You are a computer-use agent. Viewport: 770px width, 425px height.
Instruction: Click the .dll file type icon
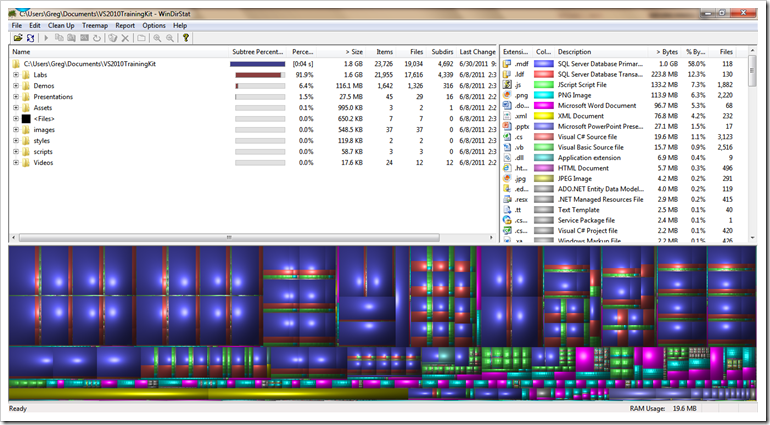507,158
